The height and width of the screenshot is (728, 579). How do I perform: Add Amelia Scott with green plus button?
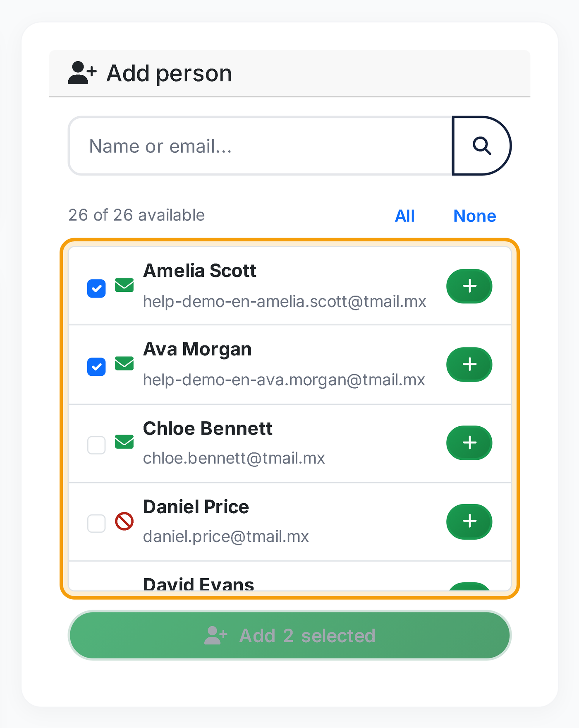pyautogui.click(x=469, y=286)
